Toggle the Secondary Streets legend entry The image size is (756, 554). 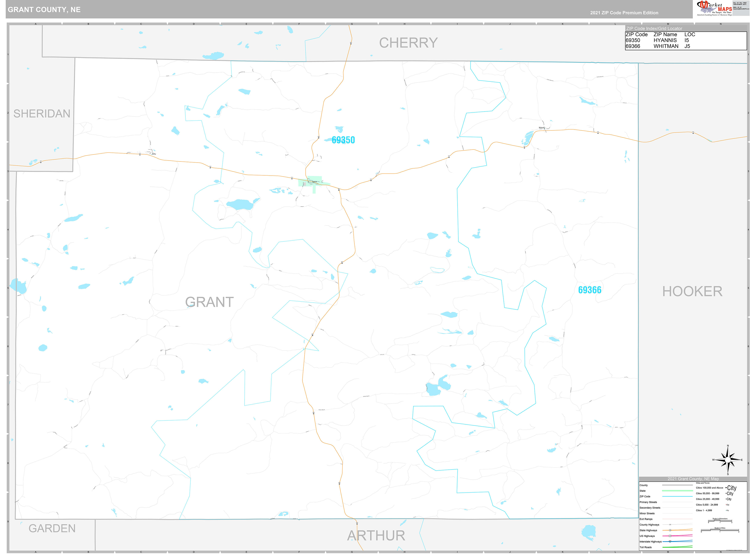[x=678, y=508]
